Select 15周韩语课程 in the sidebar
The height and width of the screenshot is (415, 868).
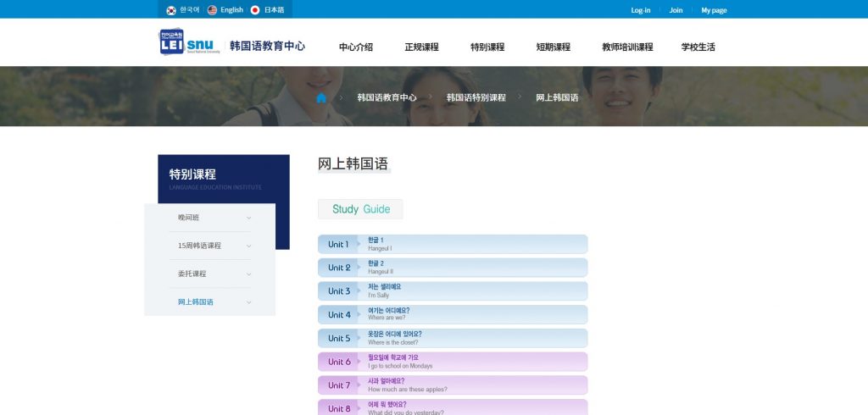(x=199, y=246)
